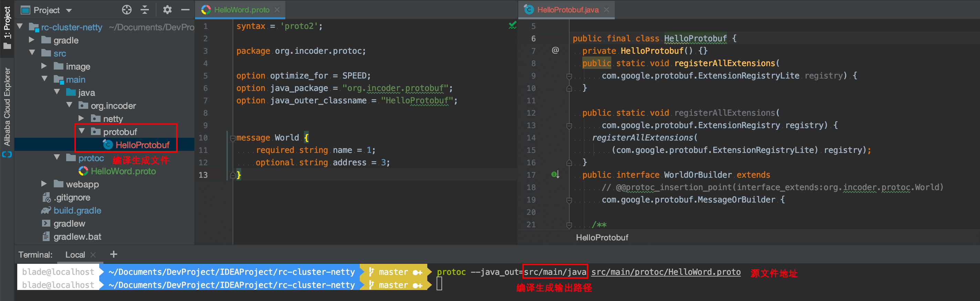The image size is (980, 301).
Task: Click the netty package folder icon
Action: pyautogui.click(x=96, y=118)
